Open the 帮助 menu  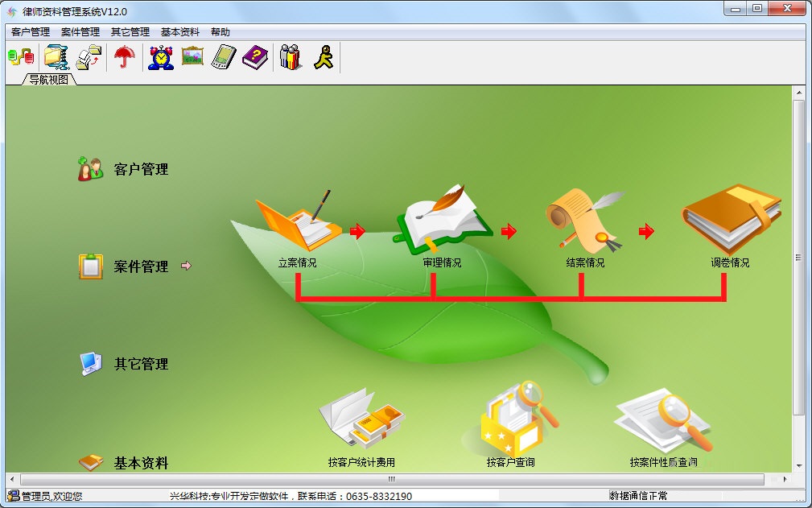click(x=221, y=31)
